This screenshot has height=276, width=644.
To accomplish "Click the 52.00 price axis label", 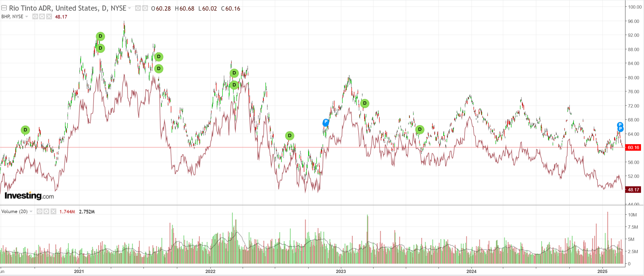I will (x=634, y=176).
